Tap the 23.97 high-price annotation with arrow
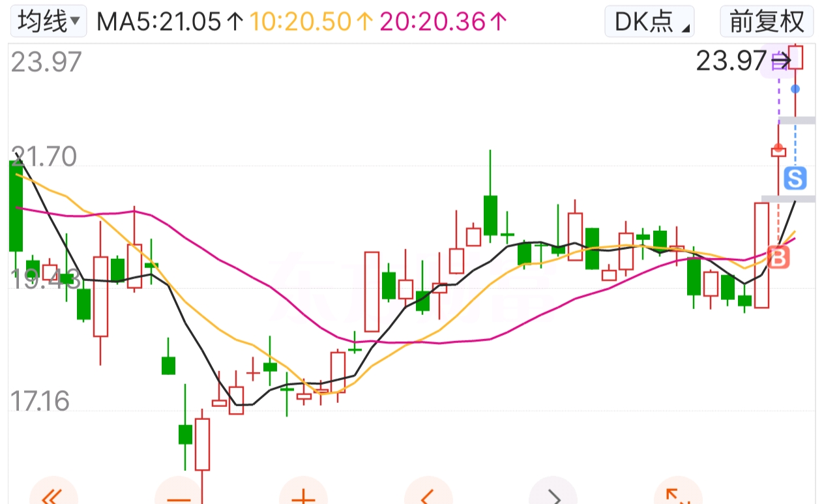 click(743, 61)
